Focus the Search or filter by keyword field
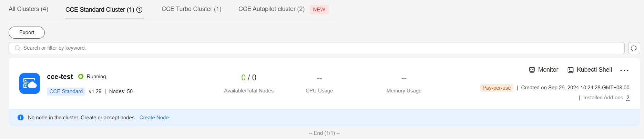 click(x=317, y=48)
